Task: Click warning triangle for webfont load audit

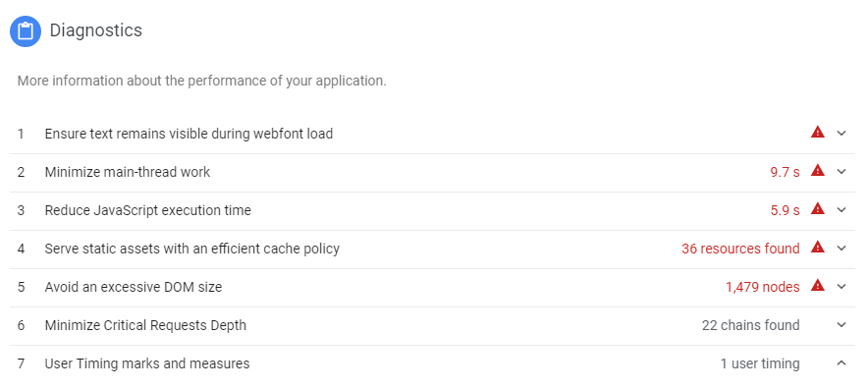Action: (x=818, y=133)
